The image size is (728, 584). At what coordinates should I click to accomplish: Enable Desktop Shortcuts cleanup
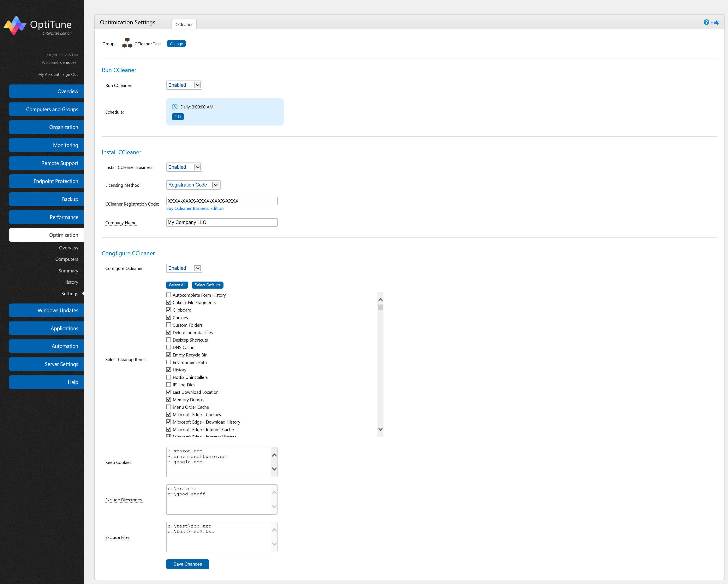pos(168,340)
